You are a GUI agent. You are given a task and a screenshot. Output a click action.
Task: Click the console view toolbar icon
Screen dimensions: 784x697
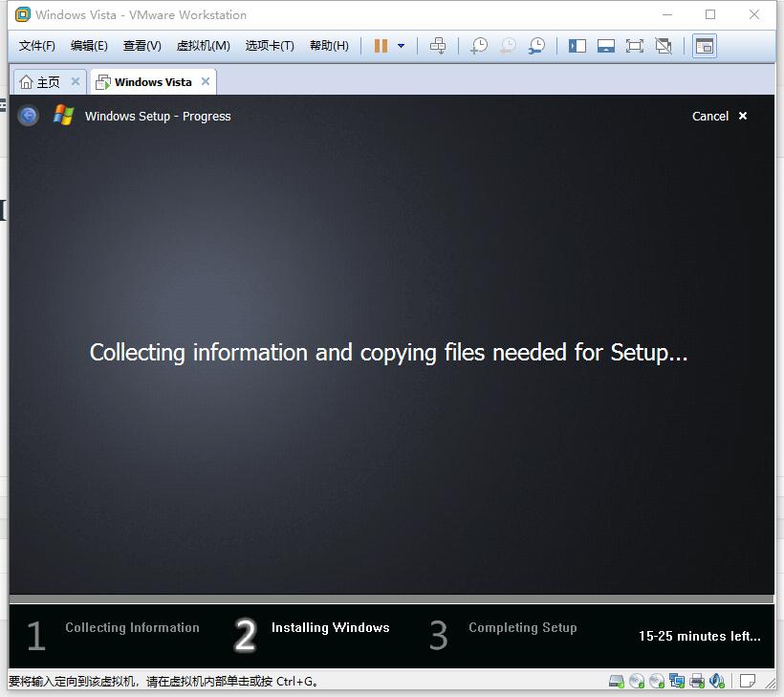pyautogui.click(x=705, y=46)
